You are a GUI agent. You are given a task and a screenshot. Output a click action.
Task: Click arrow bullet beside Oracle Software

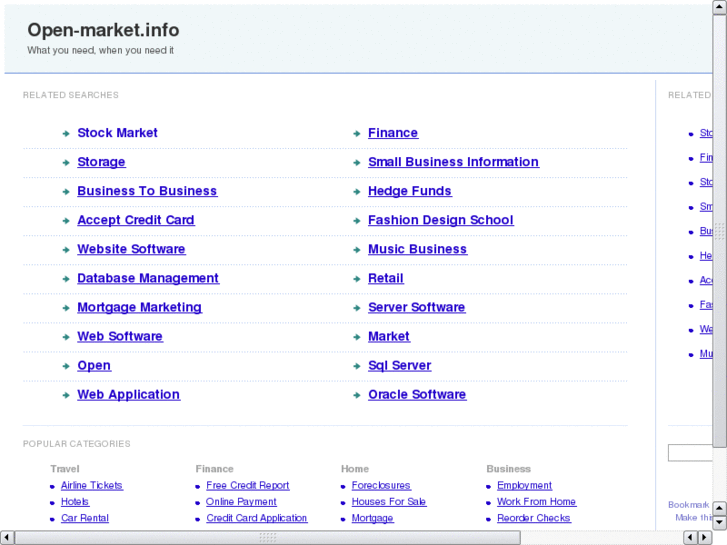coord(356,396)
